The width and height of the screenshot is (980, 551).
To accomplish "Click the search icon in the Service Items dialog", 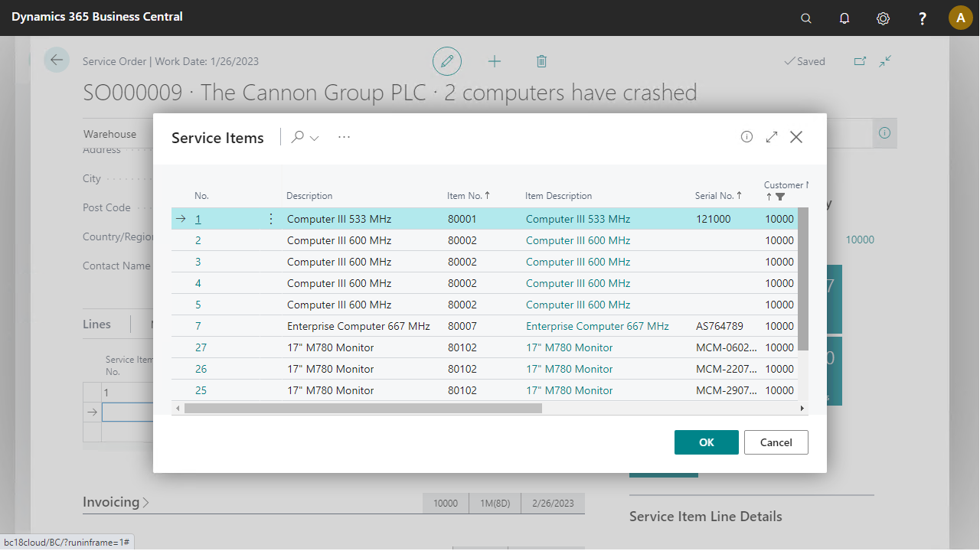I will [297, 137].
